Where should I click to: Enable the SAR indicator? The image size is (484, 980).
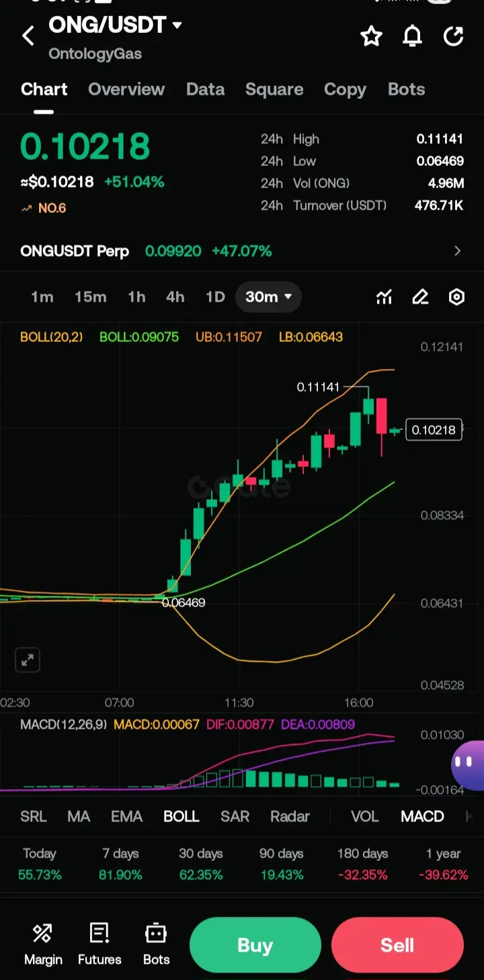tap(235, 817)
